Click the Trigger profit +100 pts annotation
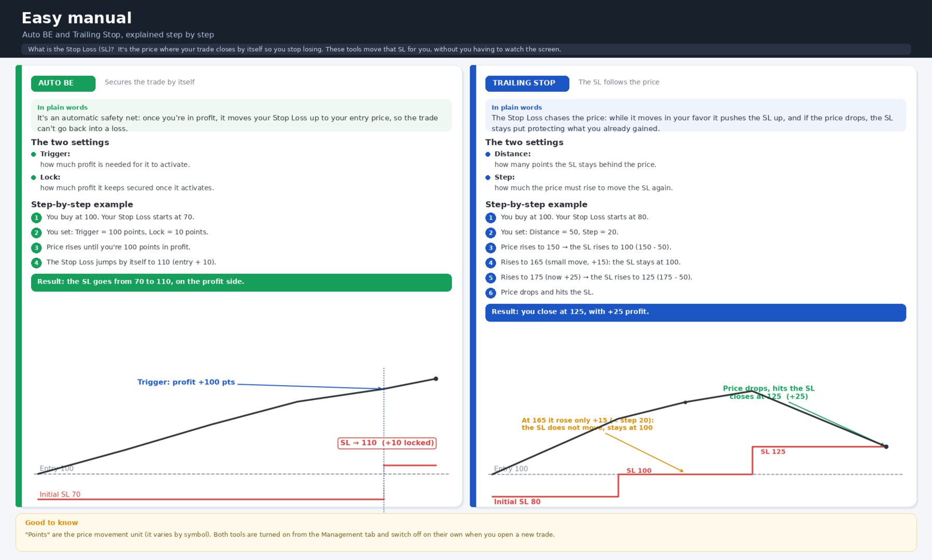 [186, 382]
